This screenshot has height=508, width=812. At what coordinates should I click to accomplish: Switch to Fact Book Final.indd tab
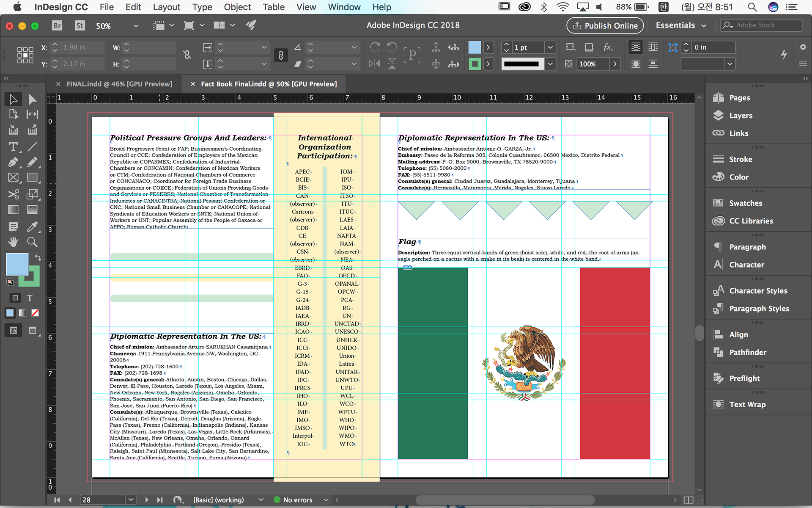coord(269,84)
